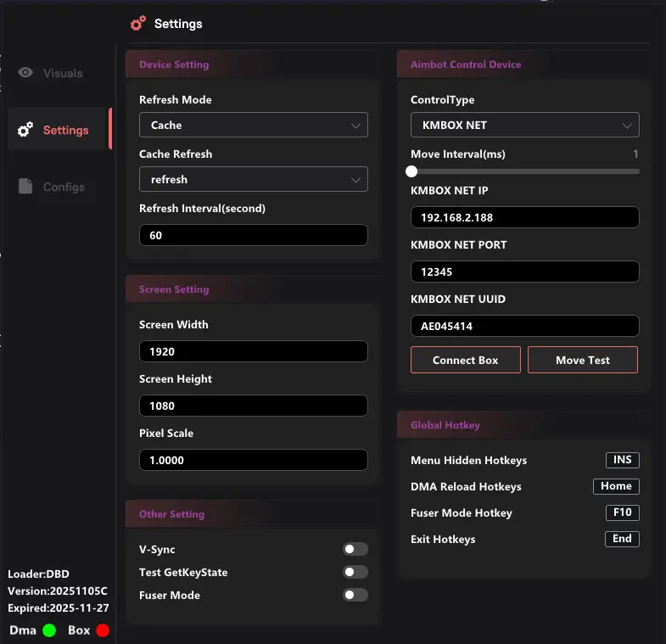
Task: Open the ControlType dropdown set to KMBOX NET
Action: [x=524, y=126]
